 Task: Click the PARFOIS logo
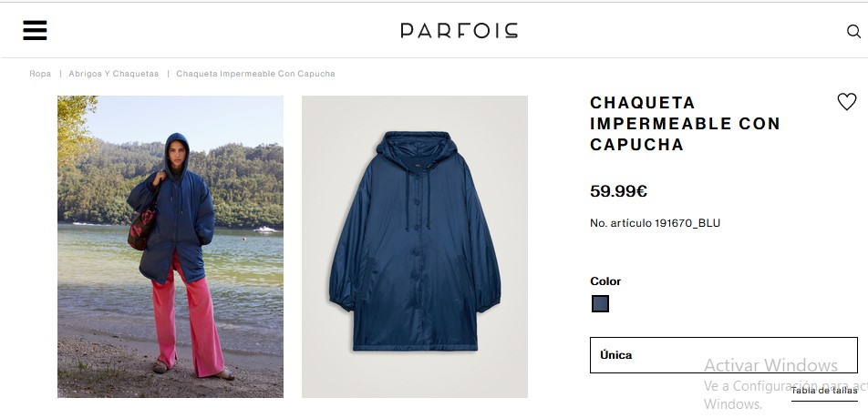click(459, 30)
